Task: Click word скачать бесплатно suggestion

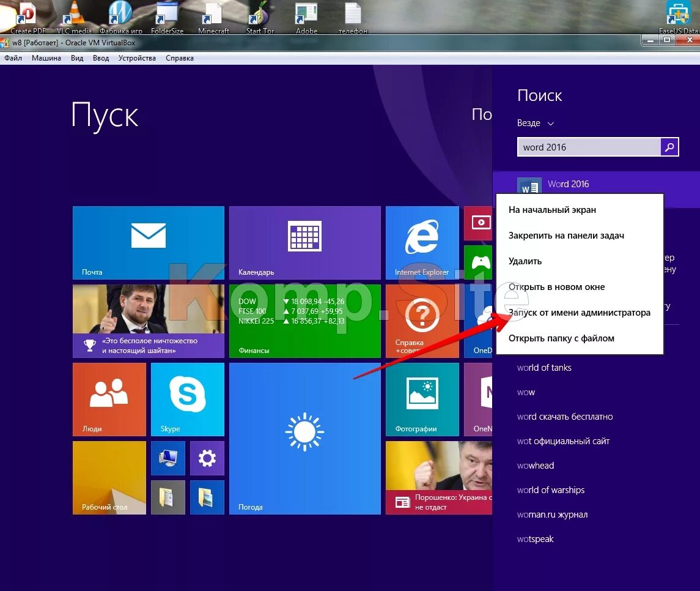Action: point(565,417)
